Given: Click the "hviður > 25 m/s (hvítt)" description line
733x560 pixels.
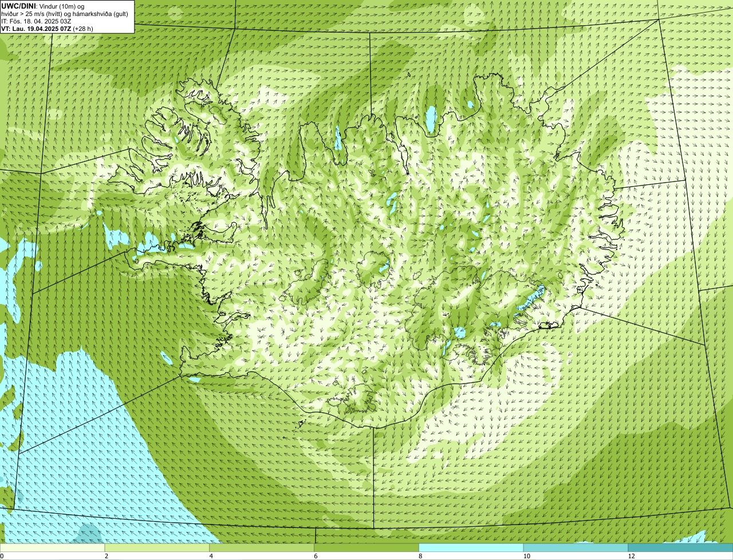Looking at the screenshot, I should point(65,14).
